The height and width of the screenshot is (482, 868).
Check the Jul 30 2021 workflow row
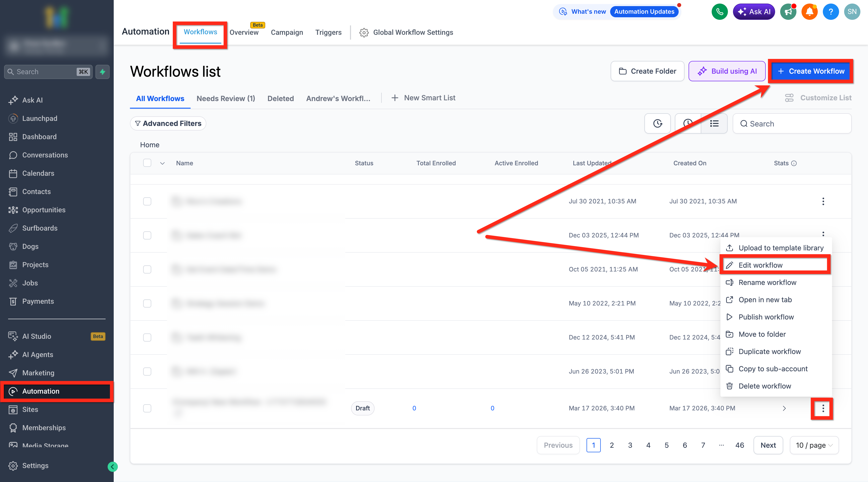coord(147,201)
